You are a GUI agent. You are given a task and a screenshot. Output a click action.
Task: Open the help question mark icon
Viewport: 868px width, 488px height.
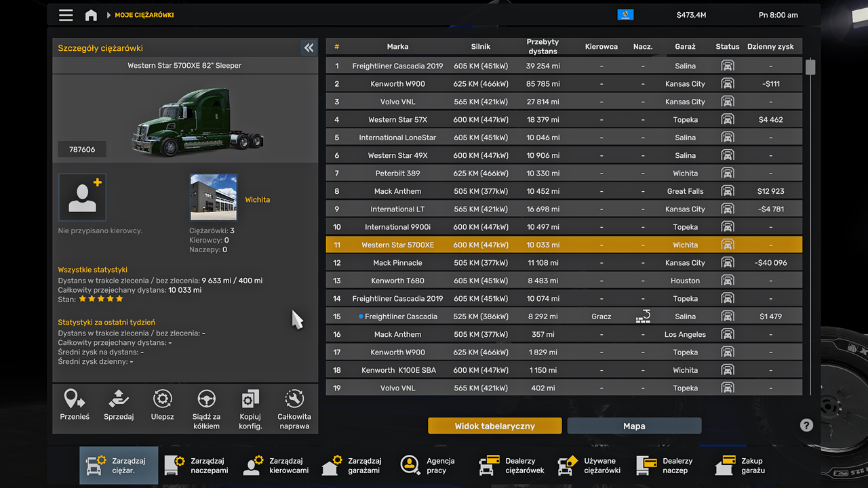tap(806, 425)
